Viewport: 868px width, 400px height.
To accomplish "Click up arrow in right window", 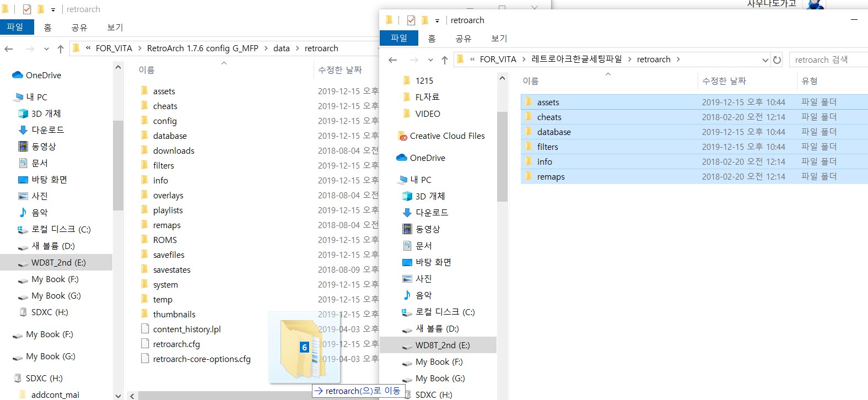I will coord(445,60).
